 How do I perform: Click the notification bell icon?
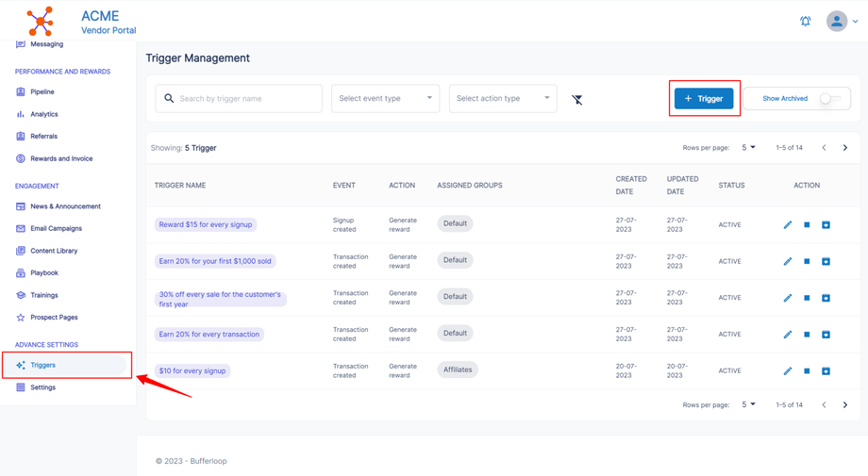805,21
